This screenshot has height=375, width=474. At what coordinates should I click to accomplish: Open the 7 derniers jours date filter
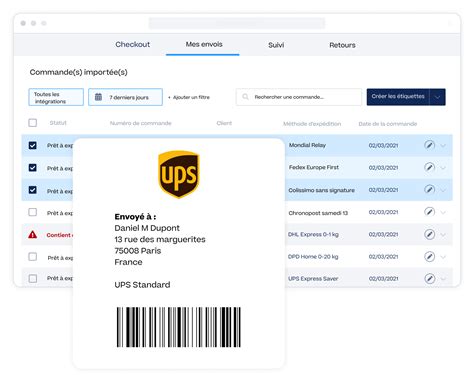pos(125,97)
